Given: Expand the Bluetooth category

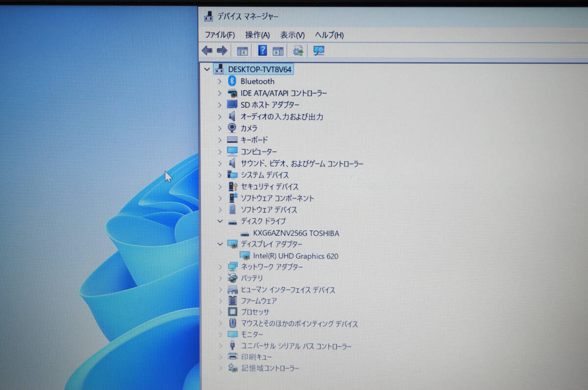Looking at the screenshot, I should tap(220, 81).
